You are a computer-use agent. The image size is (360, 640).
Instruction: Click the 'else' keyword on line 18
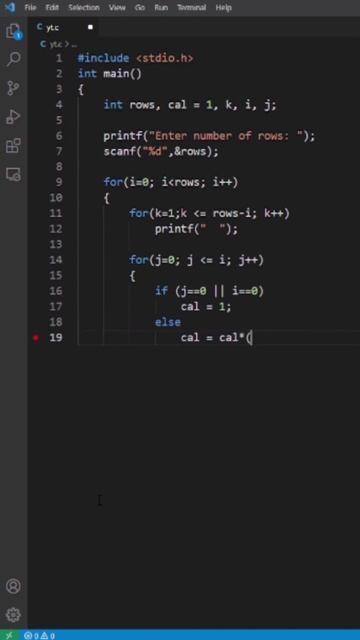point(168,322)
